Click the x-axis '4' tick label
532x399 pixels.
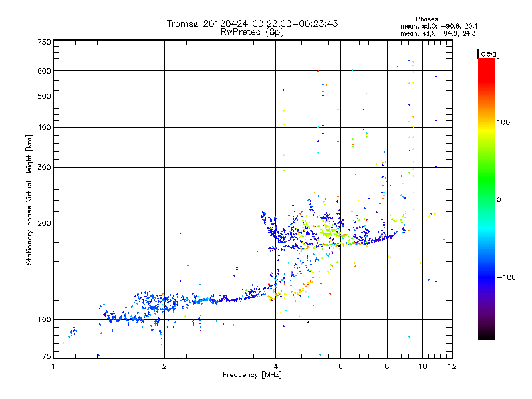tap(275, 366)
